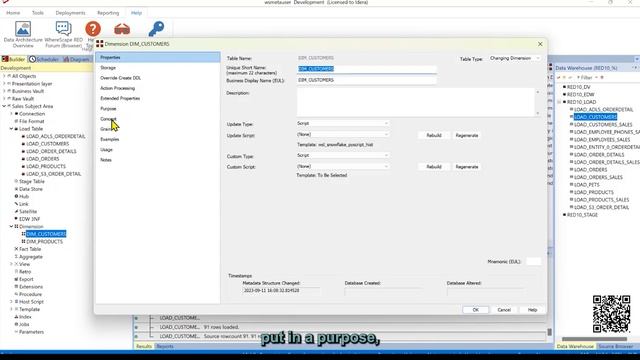Click the Mnemonic (EUL) field
Image resolution: width=640 pixels, height=360 pixels.
coord(533,262)
